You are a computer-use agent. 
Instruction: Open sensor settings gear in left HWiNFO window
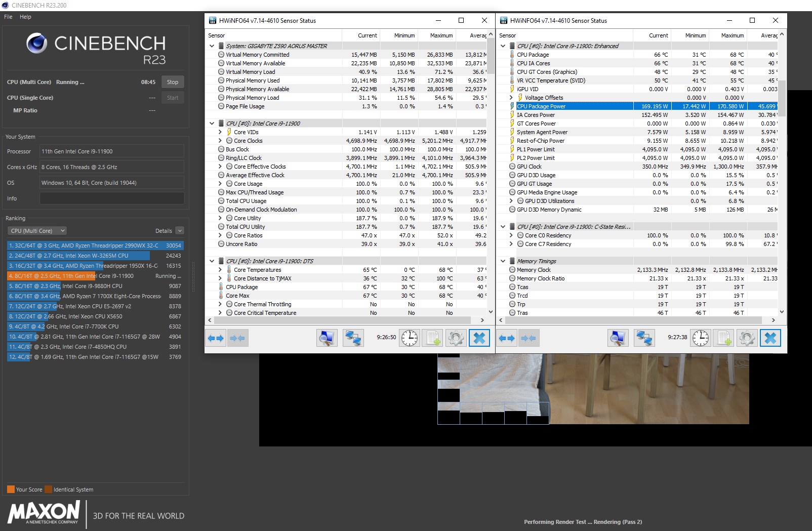point(456,338)
